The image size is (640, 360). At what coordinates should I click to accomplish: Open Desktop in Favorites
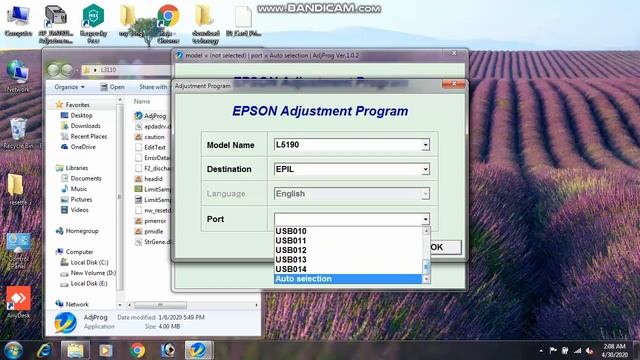point(76,116)
